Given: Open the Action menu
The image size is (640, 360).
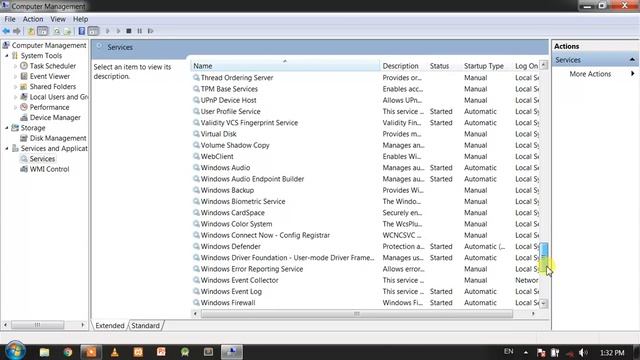Looking at the screenshot, I should tap(33, 19).
